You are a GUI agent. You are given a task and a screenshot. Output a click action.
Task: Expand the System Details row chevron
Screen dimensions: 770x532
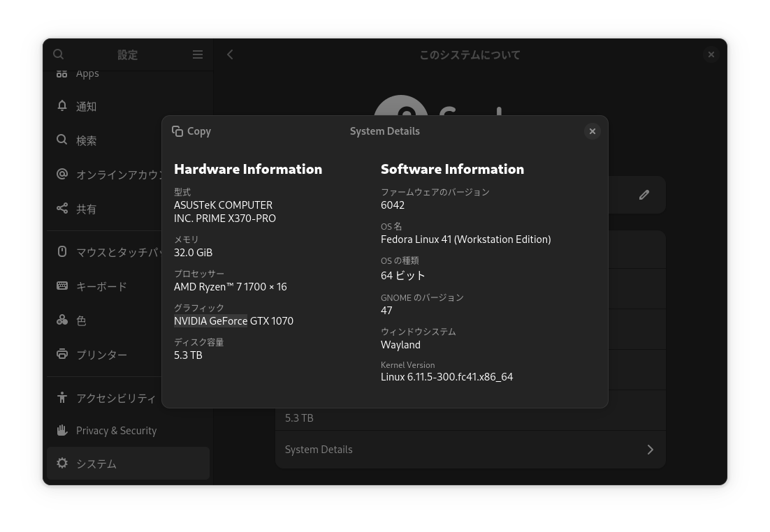point(650,450)
